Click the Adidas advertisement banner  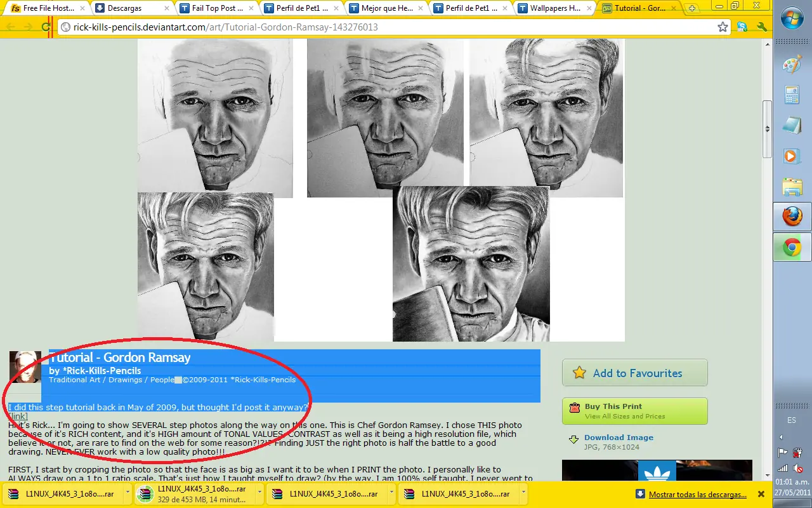[657, 471]
